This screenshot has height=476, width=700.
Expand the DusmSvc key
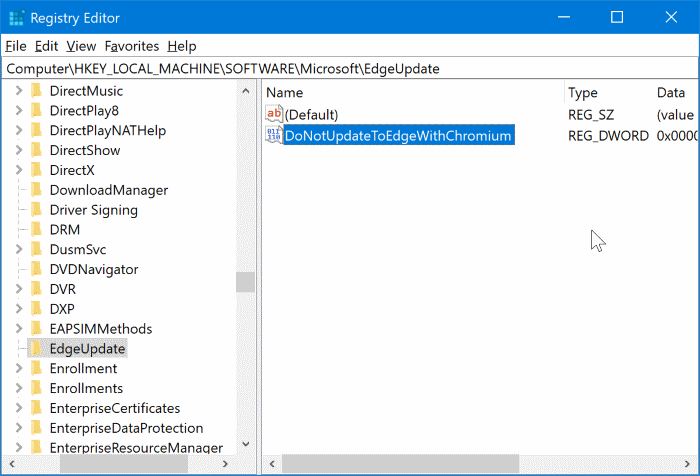19,249
